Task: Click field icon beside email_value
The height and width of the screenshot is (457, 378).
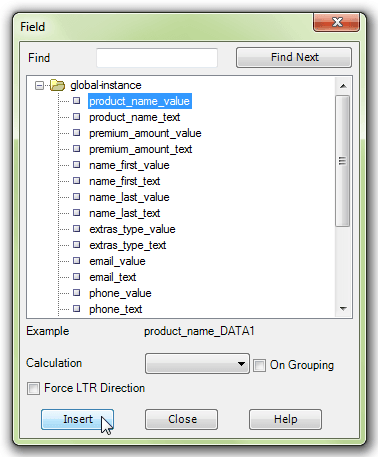Action: [x=77, y=261]
